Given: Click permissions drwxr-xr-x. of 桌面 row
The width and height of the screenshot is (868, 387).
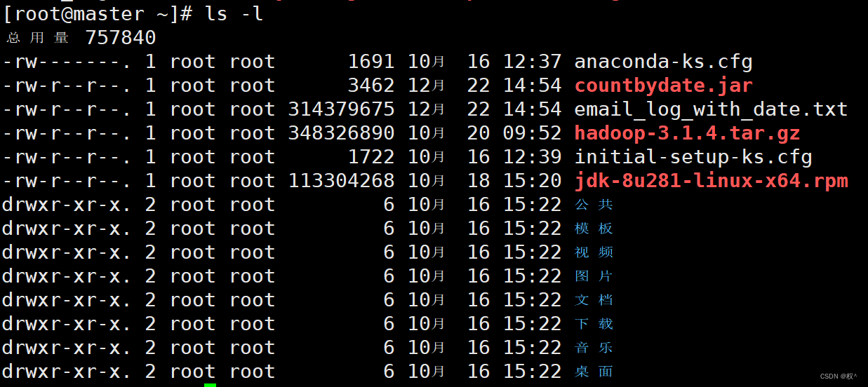Looking at the screenshot, I should pyautogui.click(x=67, y=372).
